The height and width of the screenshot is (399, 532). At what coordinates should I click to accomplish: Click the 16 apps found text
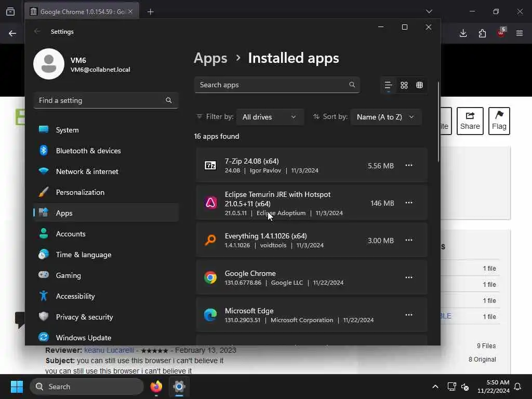pos(217,136)
